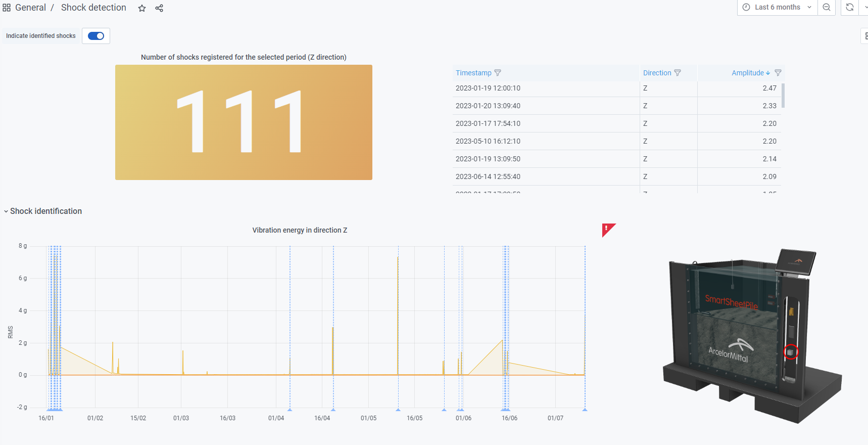
Task: Click the 111 shocks stat panel
Action: (x=244, y=122)
